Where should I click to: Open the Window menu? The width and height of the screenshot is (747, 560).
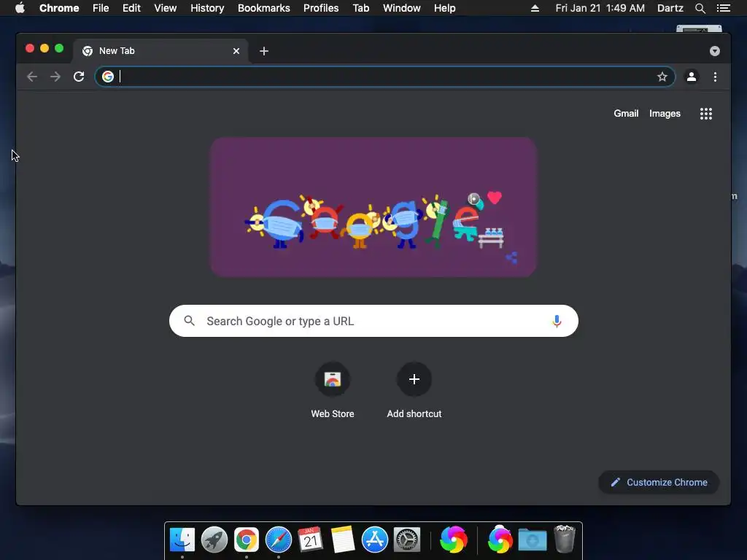(x=402, y=8)
